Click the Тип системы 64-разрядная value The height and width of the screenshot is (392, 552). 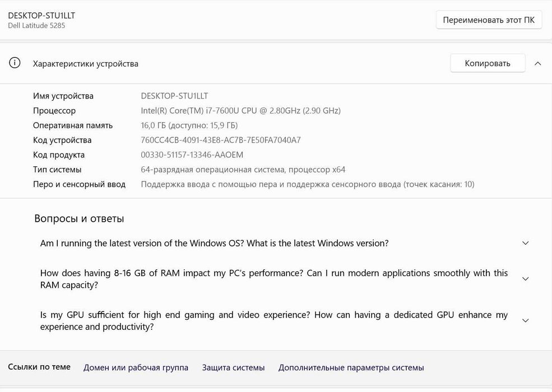tap(243, 169)
